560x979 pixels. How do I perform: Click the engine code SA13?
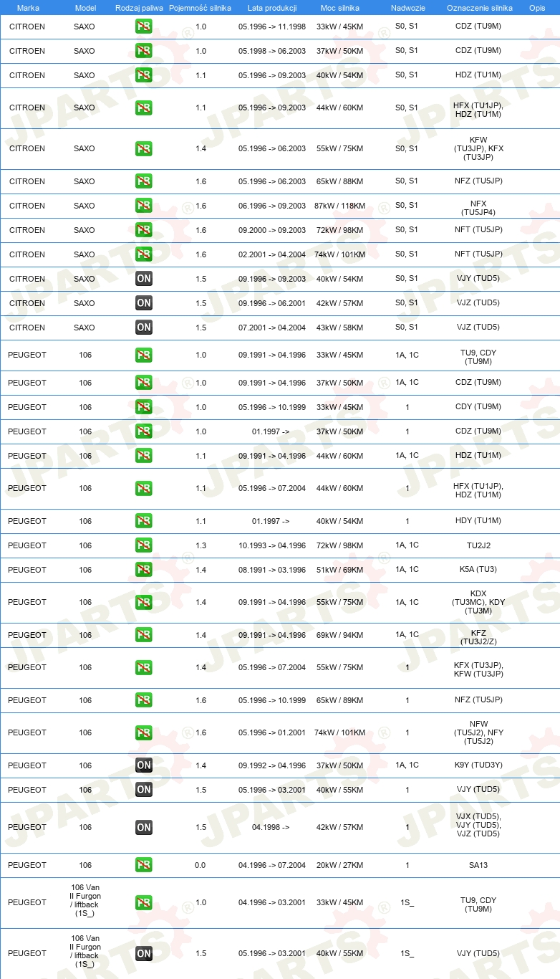(478, 865)
